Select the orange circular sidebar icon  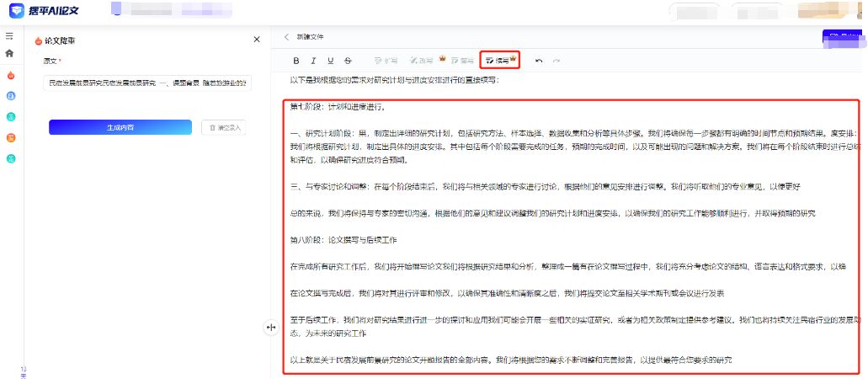click(10, 137)
